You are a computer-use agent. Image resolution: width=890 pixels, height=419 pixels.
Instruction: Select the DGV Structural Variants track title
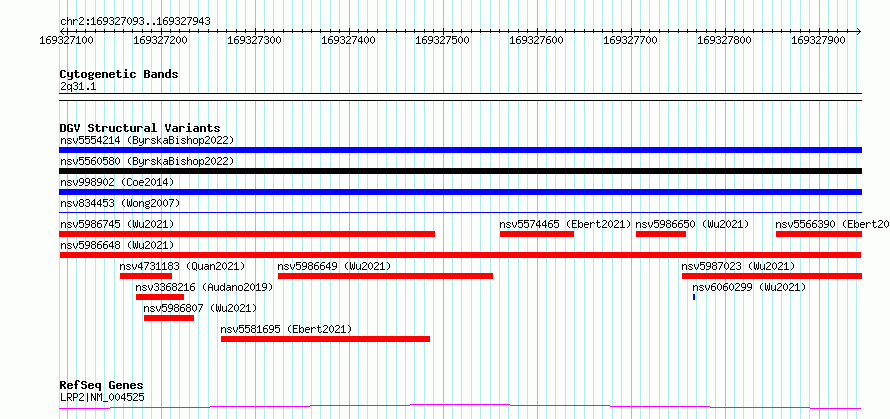coord(140,128)
